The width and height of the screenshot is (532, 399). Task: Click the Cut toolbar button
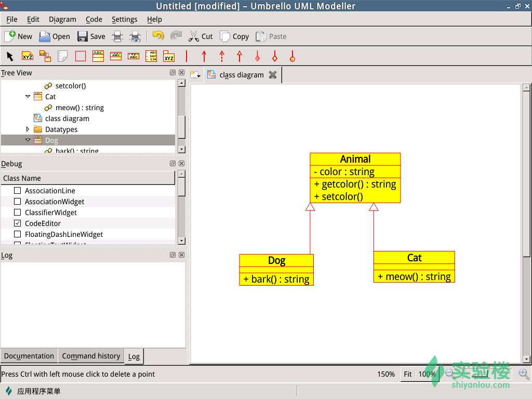tap(201, 36)
